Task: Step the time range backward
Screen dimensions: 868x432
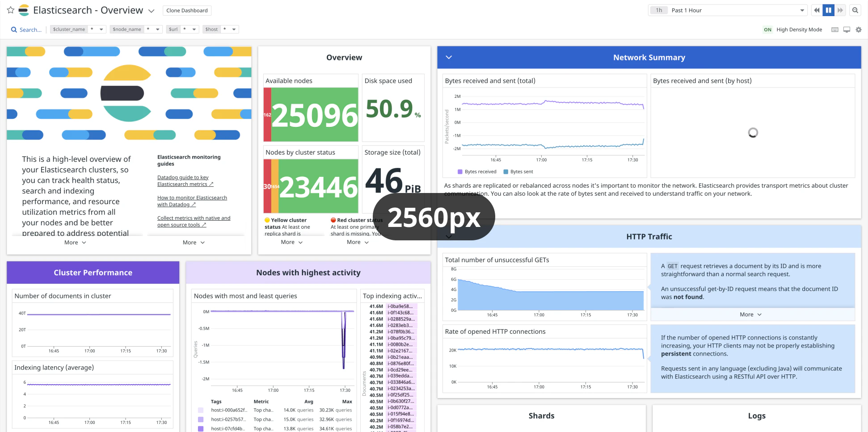Action: [817, 10]
